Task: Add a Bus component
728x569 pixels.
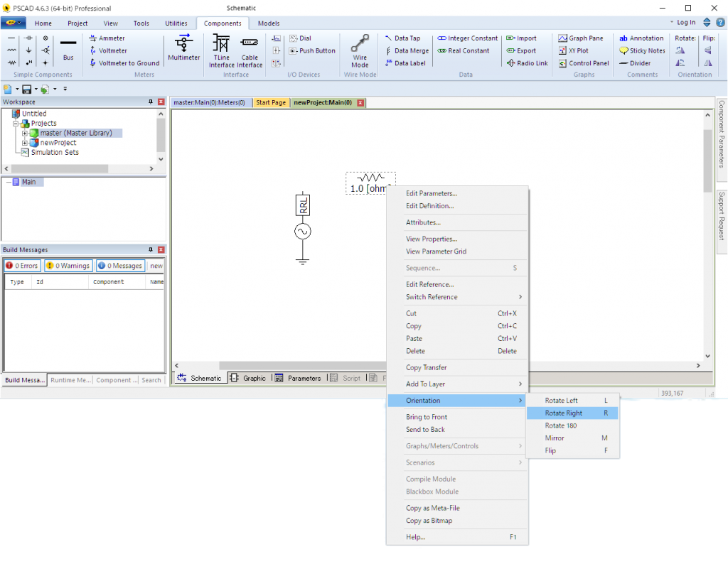Action: click(x=68, y=48)
